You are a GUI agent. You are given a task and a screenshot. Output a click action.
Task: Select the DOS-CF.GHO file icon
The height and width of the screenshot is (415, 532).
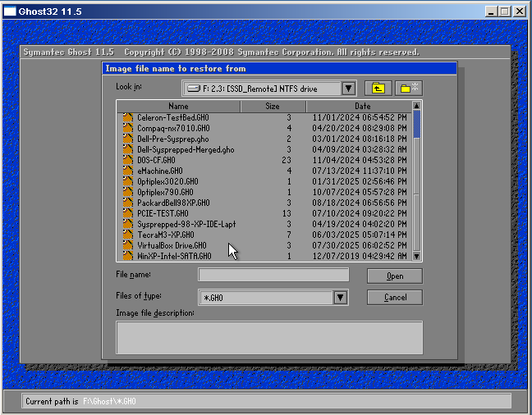click(x=127, y=160)
